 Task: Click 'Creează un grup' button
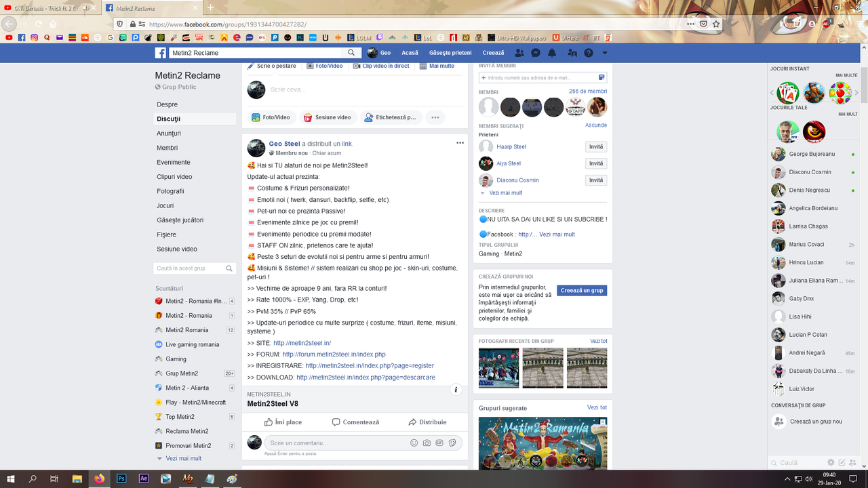(582, 290)
